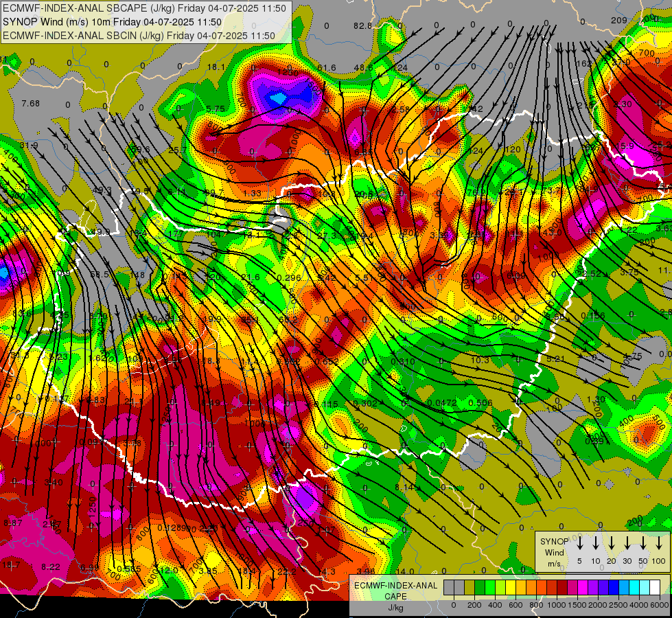
Task: Select the dark green swatch in the CAPE legend
Action: pyautogui.click(x=480, y=588)
